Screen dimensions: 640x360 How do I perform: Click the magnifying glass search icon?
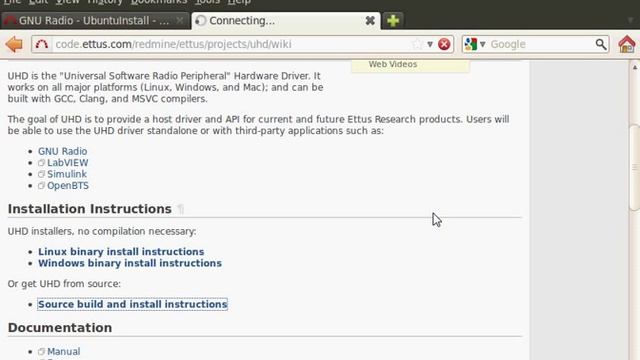pyautogui.click(x=601, y=44)
